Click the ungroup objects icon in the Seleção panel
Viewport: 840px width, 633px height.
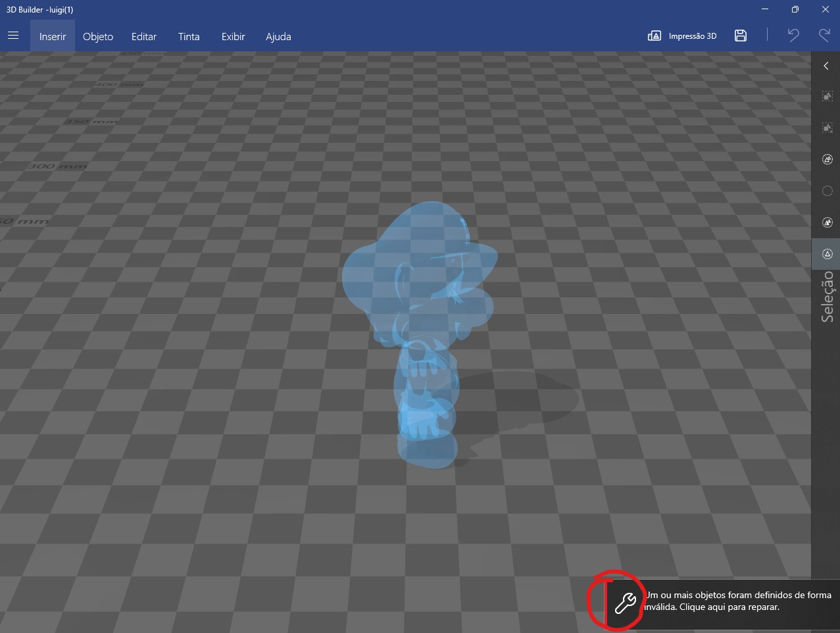(x=828, y=128)
